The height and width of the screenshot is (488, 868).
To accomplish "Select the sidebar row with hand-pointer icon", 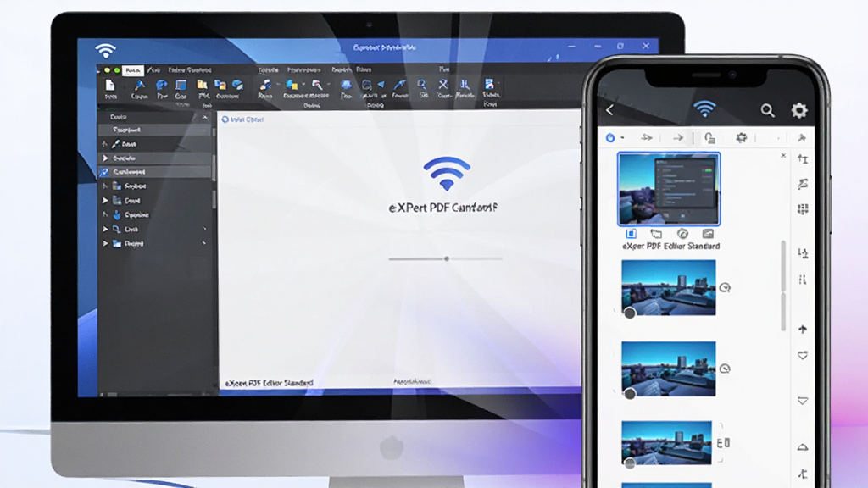I will tap(155, 214).
